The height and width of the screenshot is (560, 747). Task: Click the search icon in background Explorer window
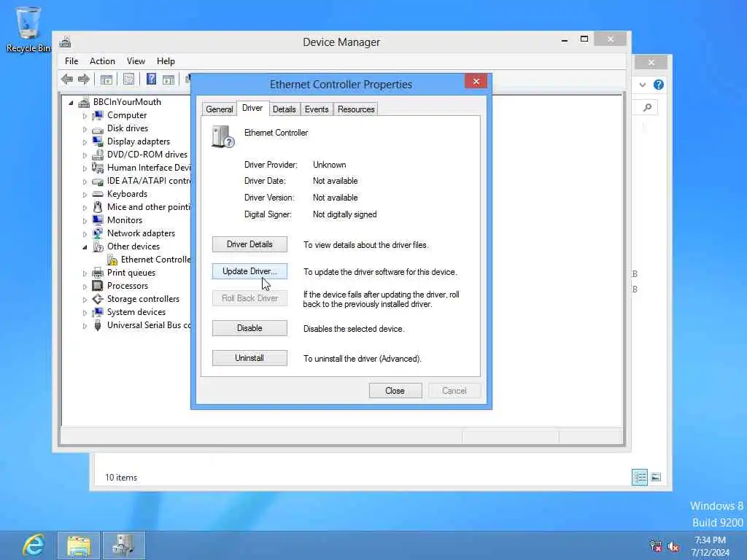tap(648, 108)
